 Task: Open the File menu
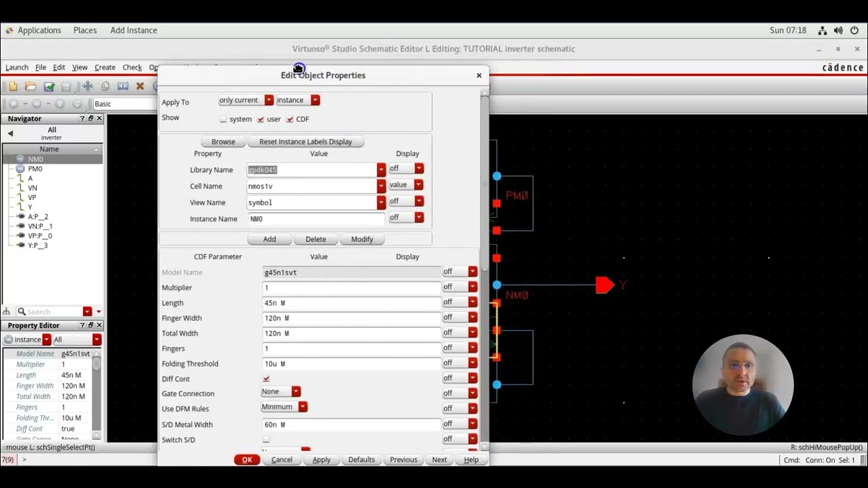(x=41, y=67)
